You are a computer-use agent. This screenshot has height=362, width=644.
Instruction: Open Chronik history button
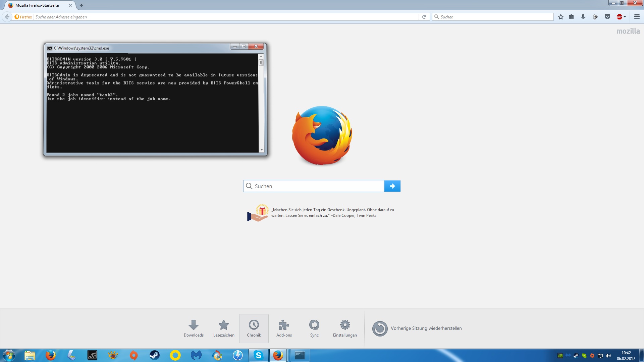tap(254, 328)
